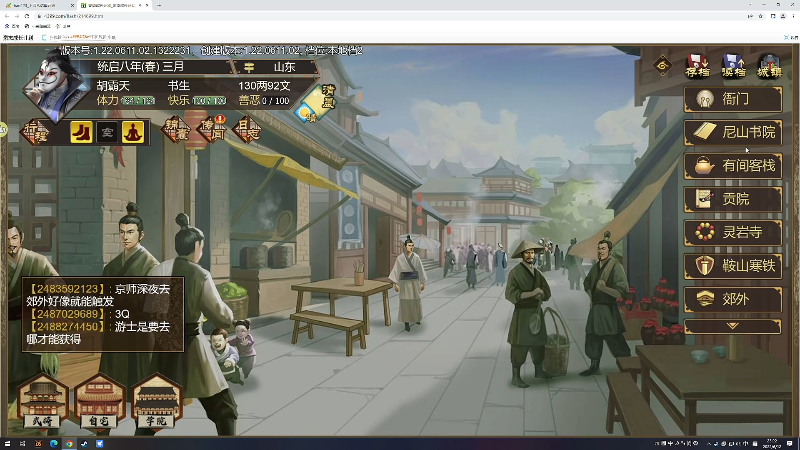Bookmark this page with star icon

(761, 16)
